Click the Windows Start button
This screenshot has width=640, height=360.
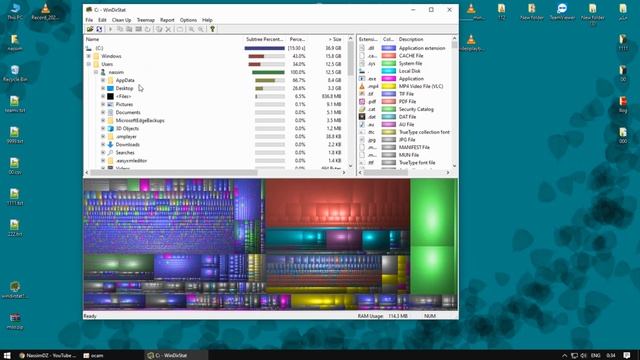click(7, 355)
